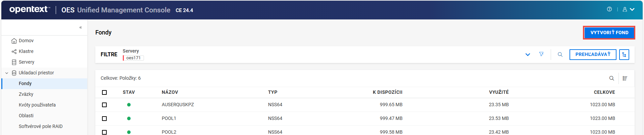Select the POOL1 row checkbox
This screenshot has width=644, height=135.
click(104, 119)
